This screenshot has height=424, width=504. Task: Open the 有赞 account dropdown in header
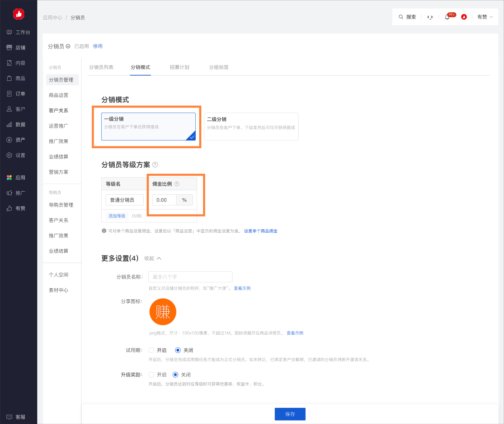(485, 17)
